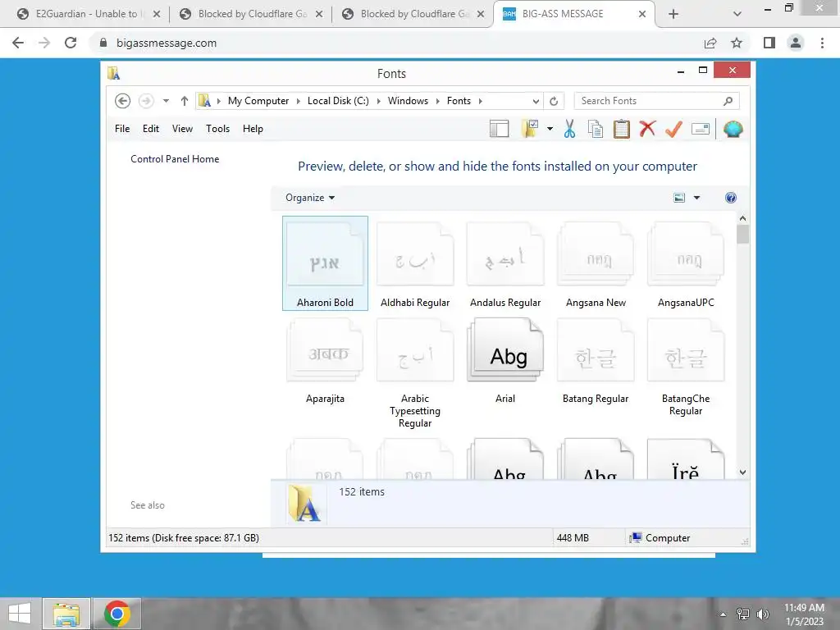Click the Chrome reload page button
This screenshot has height=630, width=840.
[71, 43]
